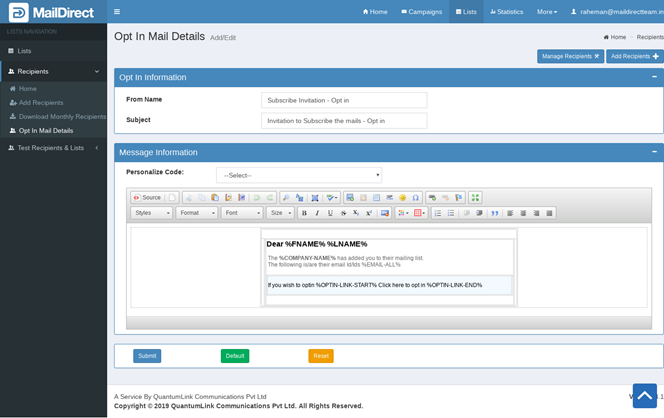
Task: Click the Source button in editor toolbar
Action: click(147, 198)
